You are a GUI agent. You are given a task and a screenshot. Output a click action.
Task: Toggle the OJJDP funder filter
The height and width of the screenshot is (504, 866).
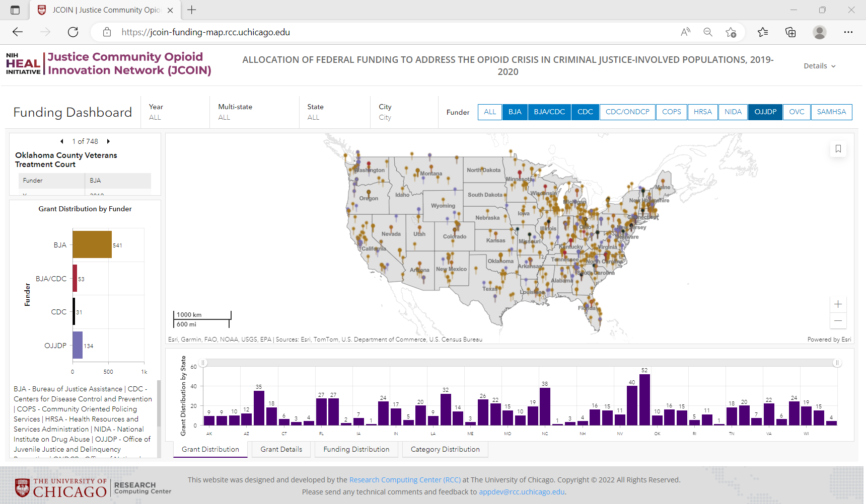(765, 112)
